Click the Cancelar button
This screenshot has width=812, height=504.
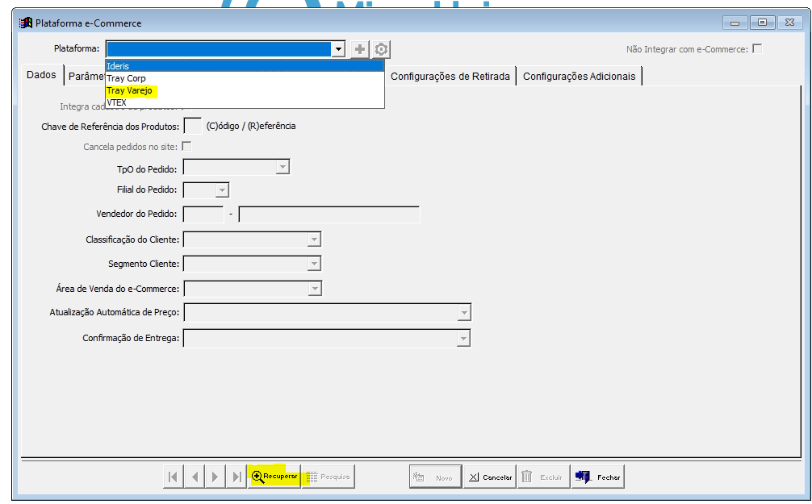pos(490,477)
